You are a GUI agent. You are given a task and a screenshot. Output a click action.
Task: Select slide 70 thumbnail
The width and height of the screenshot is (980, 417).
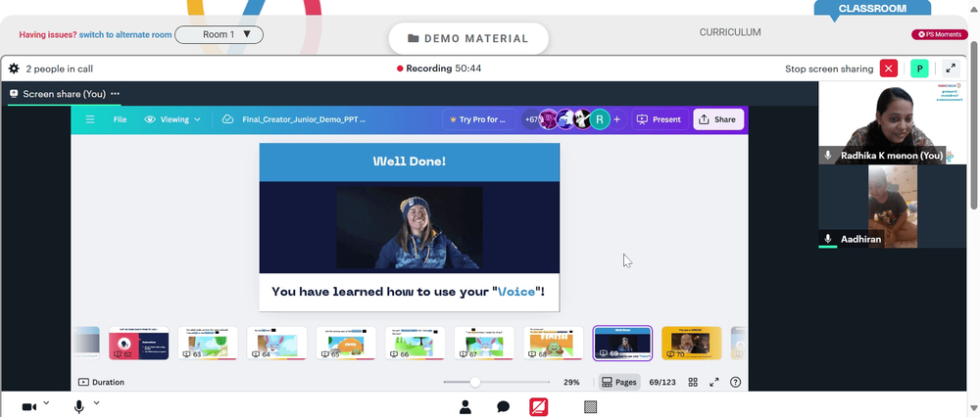[691, 343]
